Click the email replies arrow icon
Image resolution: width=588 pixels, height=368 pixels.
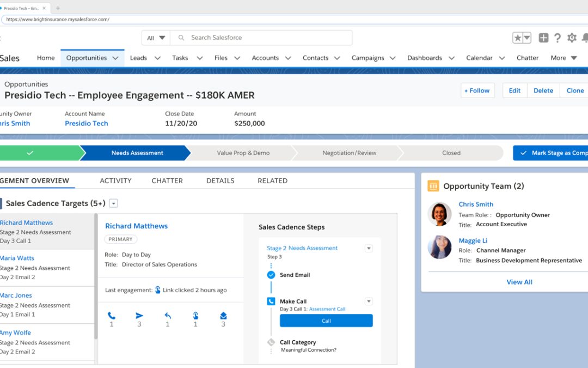(x=168, y=316)
